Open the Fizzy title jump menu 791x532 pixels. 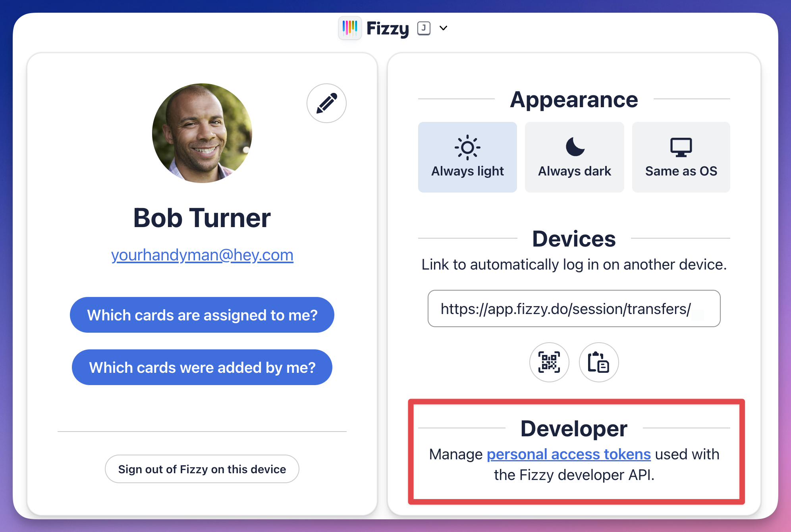click(388, 29)
